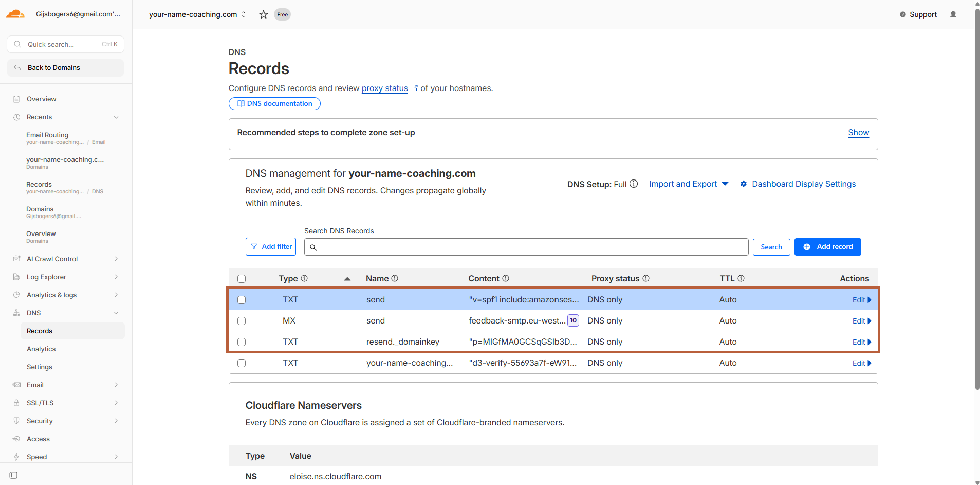Check the resend._domainkey TXT record checkbox
This screenshot has width=980, height=485.
coord(242,342)
